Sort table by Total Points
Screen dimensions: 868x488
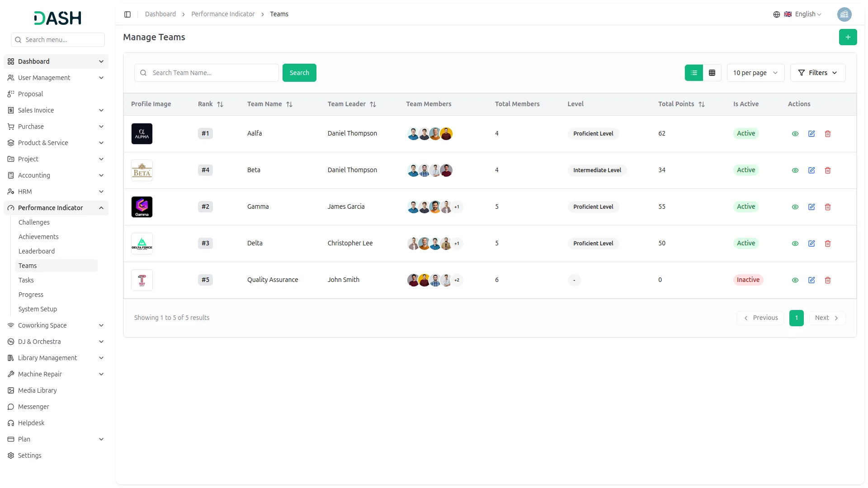[x=702, y=104]
